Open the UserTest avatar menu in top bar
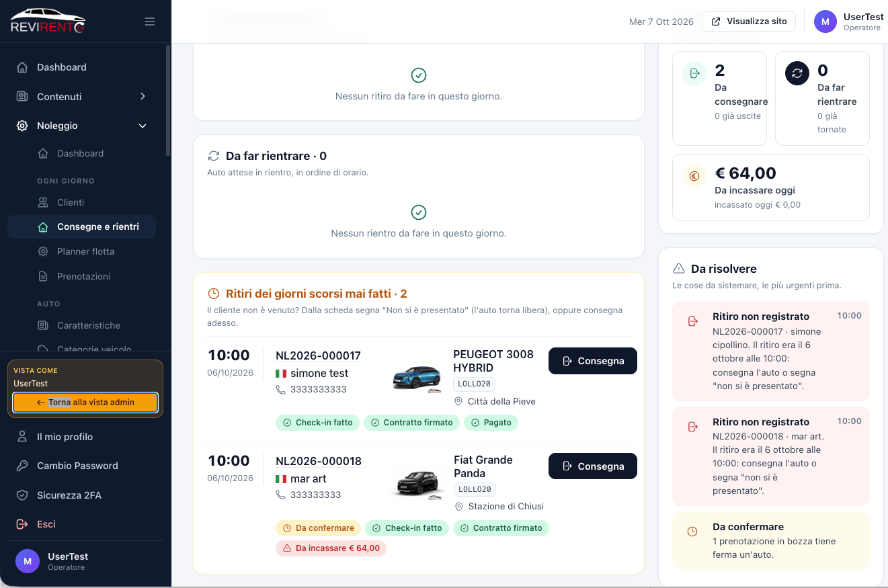Screen dimensions: 888x588 point(825,22)
